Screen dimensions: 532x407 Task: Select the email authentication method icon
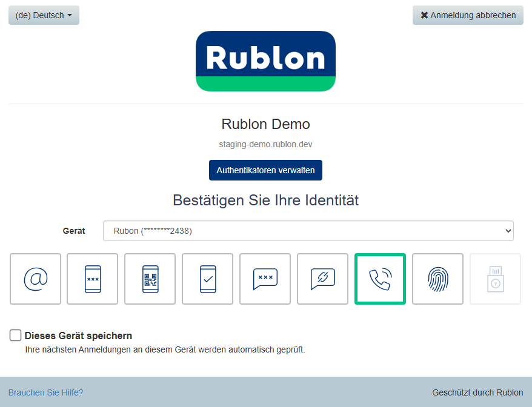35,279
